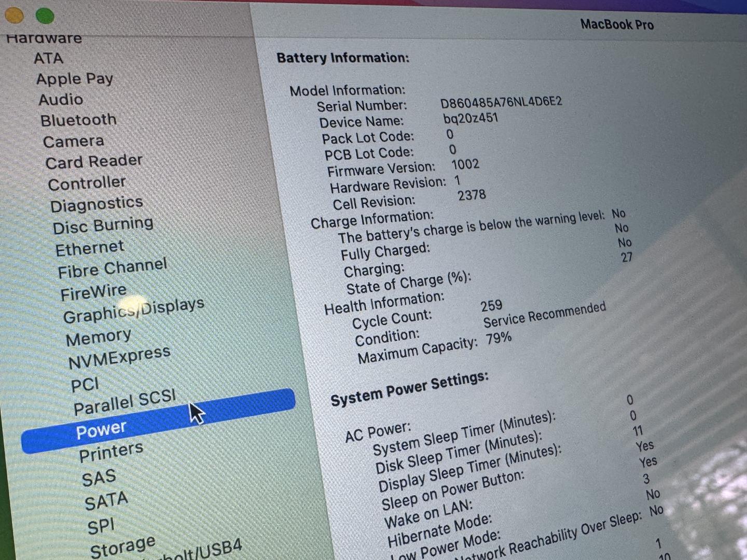Click the Hibernate Mode label

(439, 531)
